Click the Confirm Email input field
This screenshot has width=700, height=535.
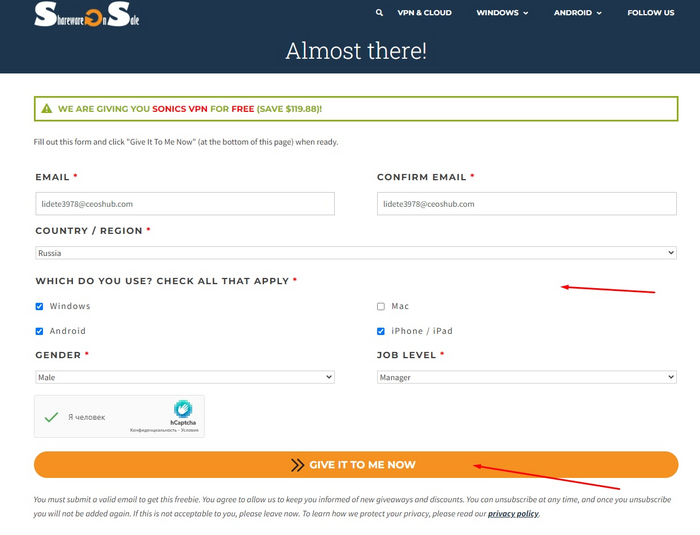527,204
